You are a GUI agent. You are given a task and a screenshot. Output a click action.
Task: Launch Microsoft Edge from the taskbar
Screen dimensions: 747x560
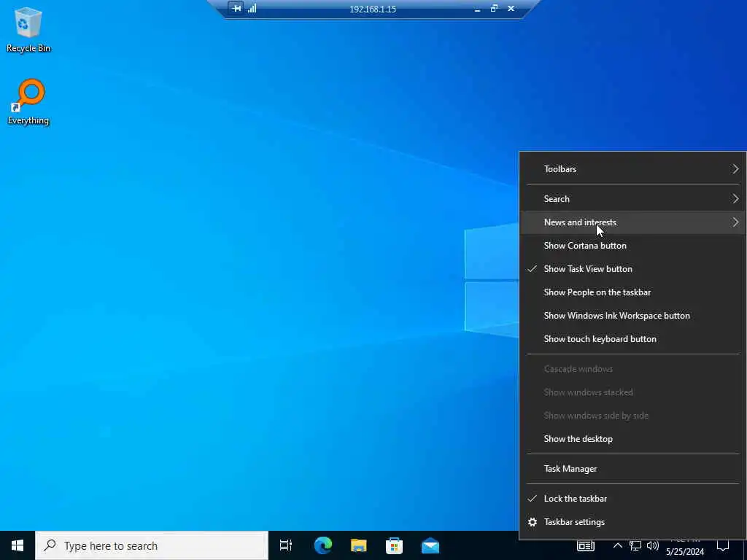tap(323, 545)
